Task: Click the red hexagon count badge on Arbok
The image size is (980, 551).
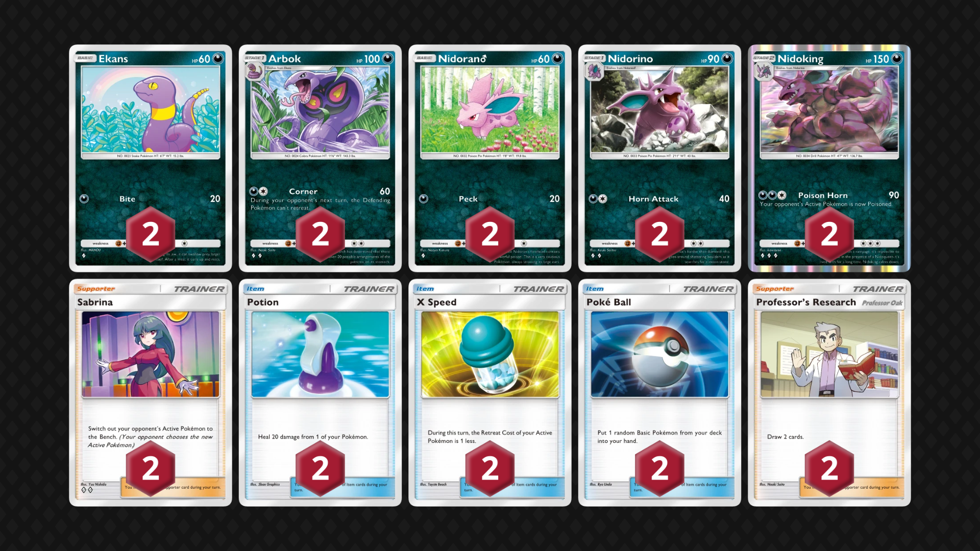Action: 320,234
